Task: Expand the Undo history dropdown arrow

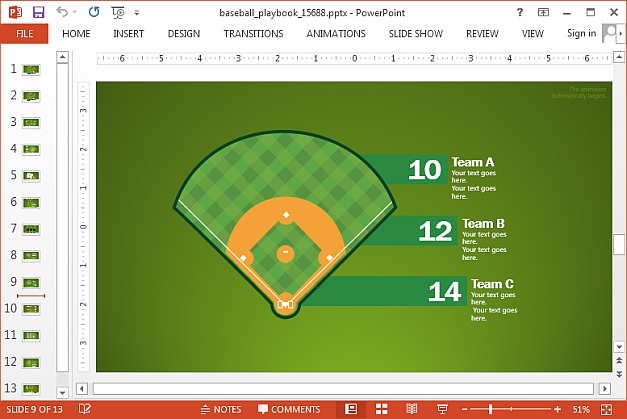Action: pyautogui.click(x=75, y=12)
